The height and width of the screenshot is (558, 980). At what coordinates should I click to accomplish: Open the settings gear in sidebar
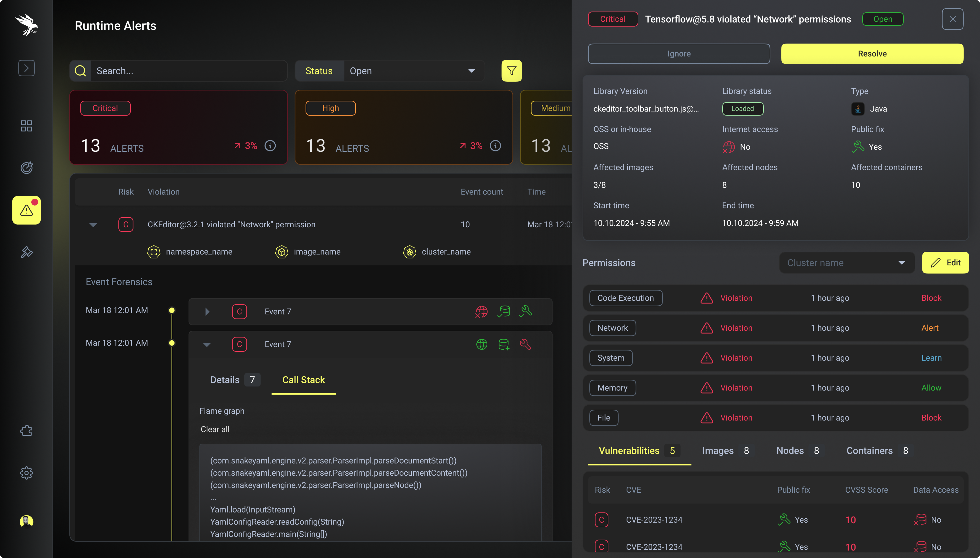pyautogui.click(x=26, y=473)
